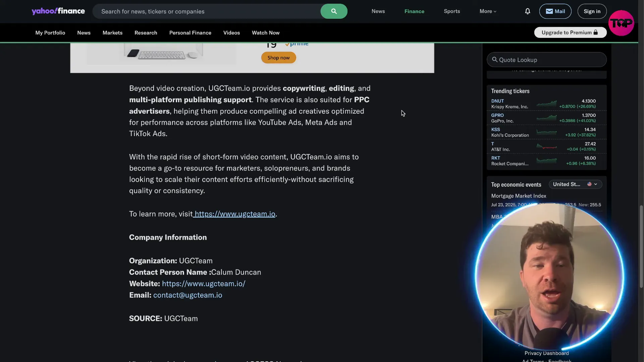Expand the More dropdown in header
This screenshot has width=644, height=362.
488,11
